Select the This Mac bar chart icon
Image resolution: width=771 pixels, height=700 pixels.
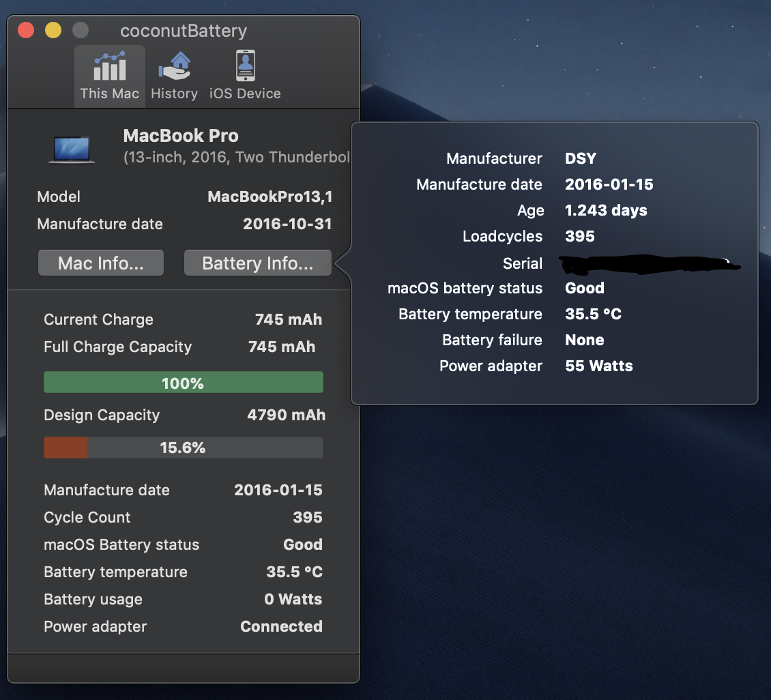(x=110, y=66)
